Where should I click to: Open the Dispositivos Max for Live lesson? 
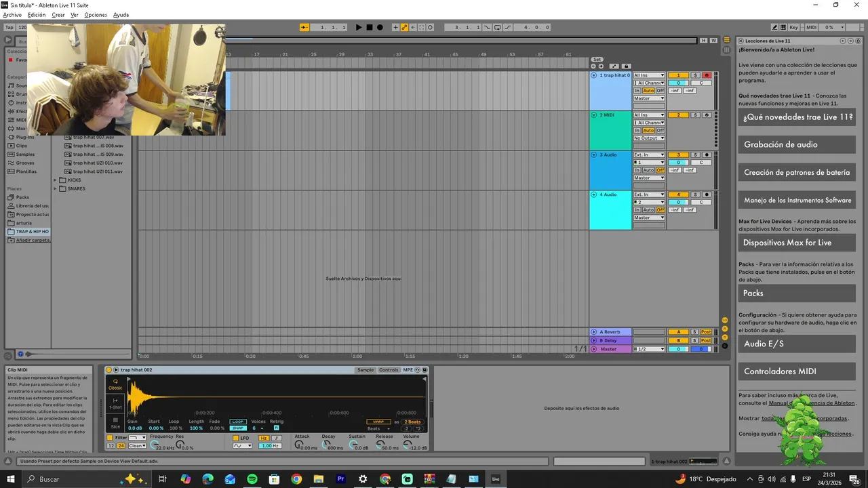click(x=797, y=243)
